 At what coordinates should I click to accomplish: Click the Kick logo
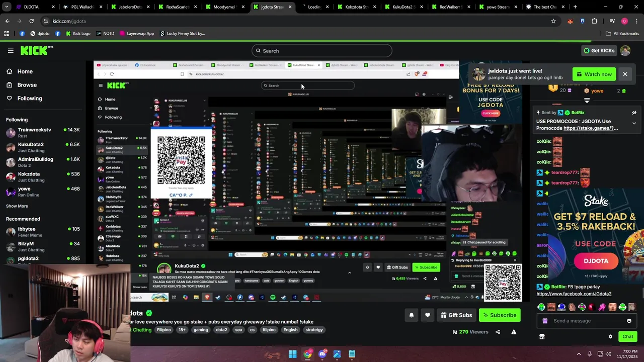click(x=37, y=50)
